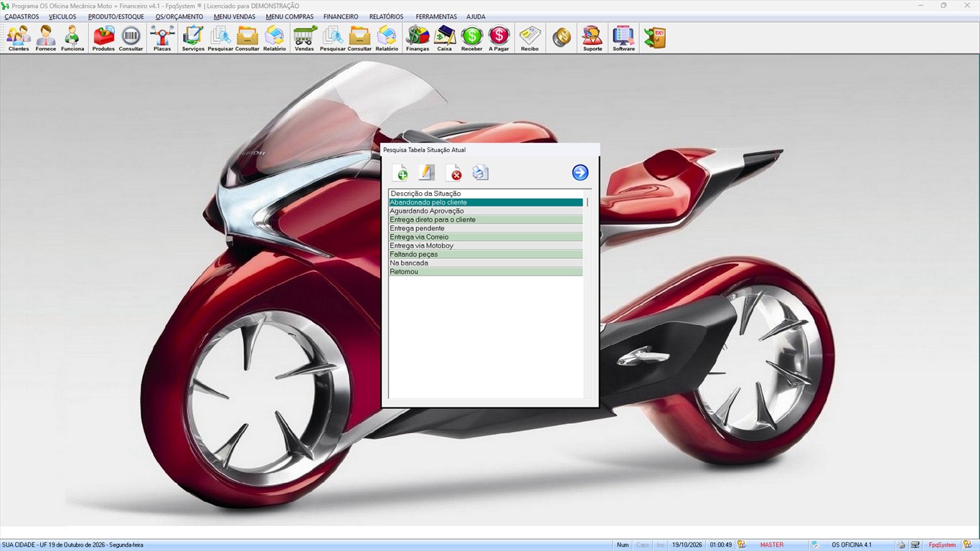Click the FpqSystem label in the status bar
This screenshot has height=551, width=980.
pos(942,545)
